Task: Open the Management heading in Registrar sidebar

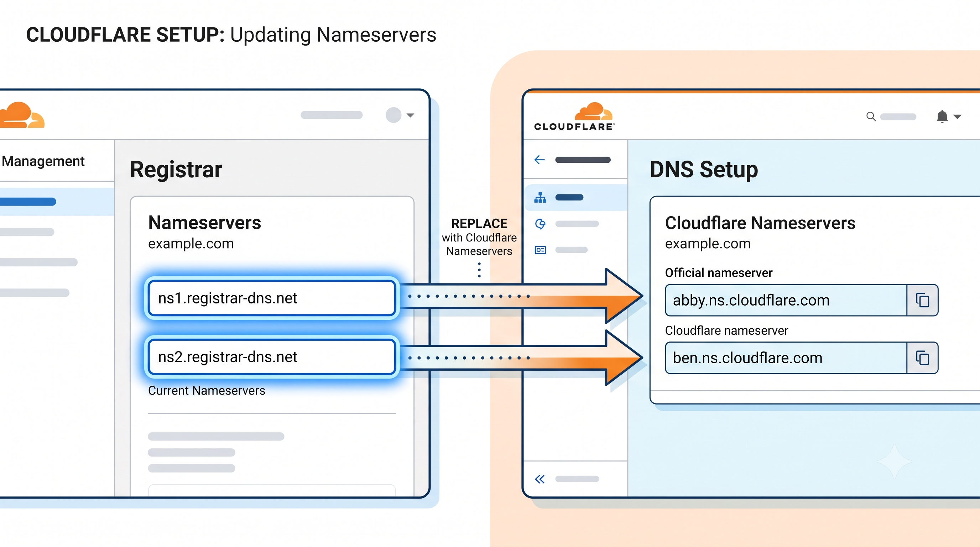Action: (43, 161)
